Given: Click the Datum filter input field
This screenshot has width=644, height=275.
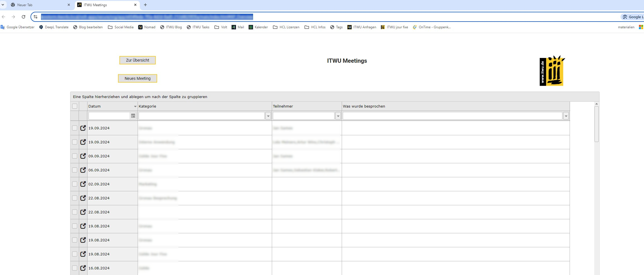Looking at the screenshot, I should click(x=109, y=116).
